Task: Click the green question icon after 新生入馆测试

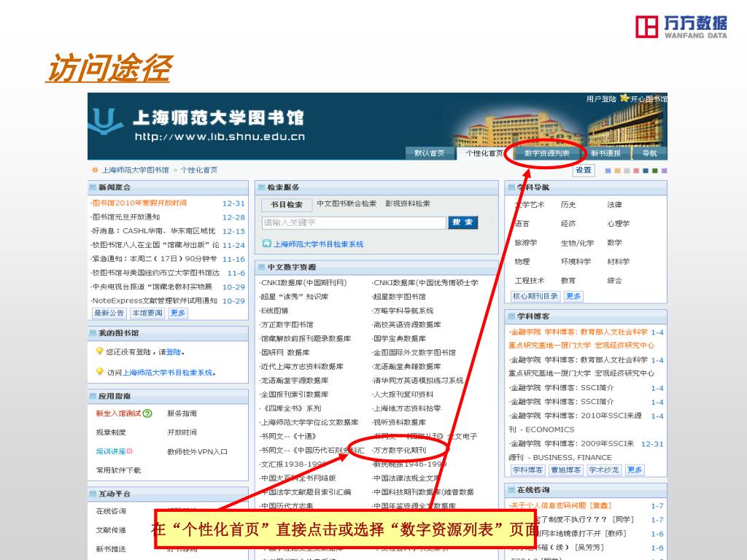Action: click(147, 413)
